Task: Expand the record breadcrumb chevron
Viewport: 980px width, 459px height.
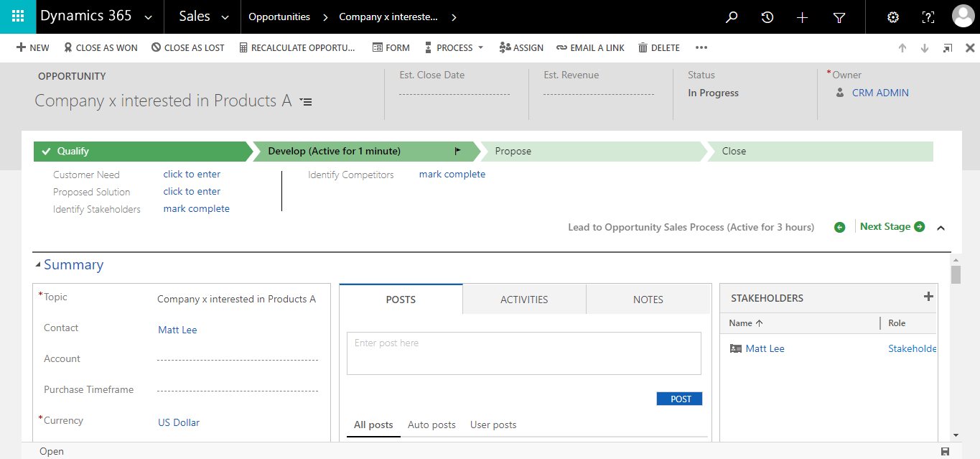Action: (x=454, y=17)
